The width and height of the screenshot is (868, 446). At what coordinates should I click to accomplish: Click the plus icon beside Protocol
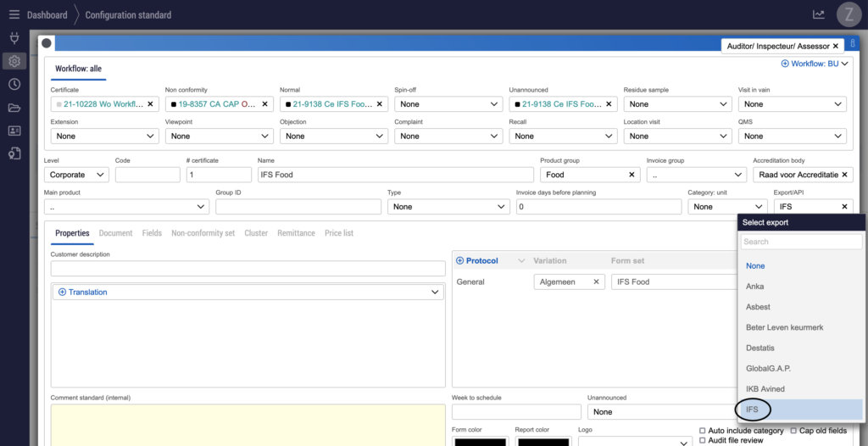(x=460, y=260)
